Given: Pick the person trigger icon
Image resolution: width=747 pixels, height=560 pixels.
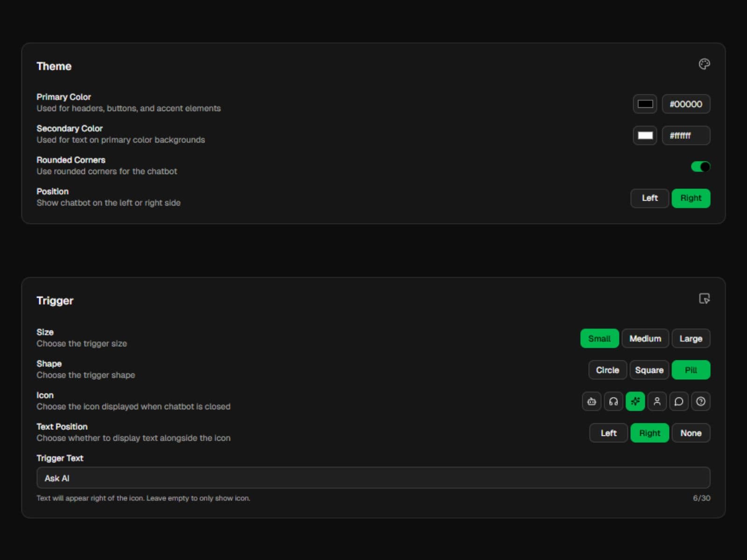Looking at the screenshot, I should [657, 401].
